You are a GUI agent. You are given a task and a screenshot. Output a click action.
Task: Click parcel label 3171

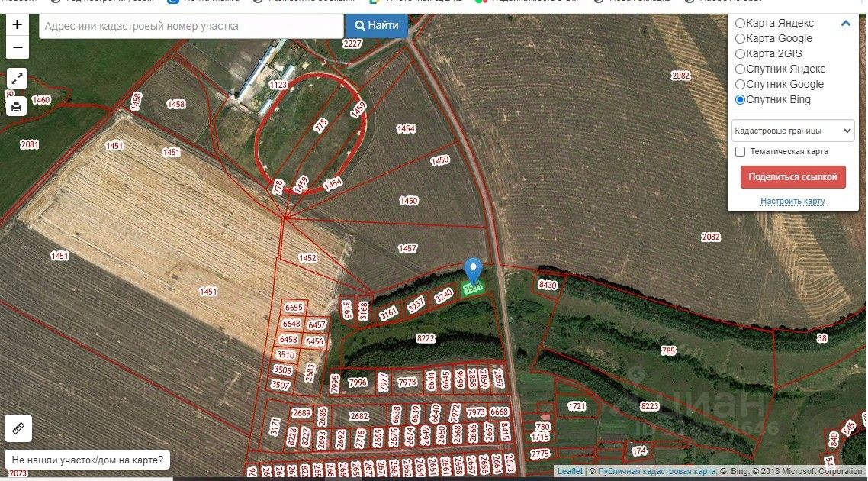276,427
